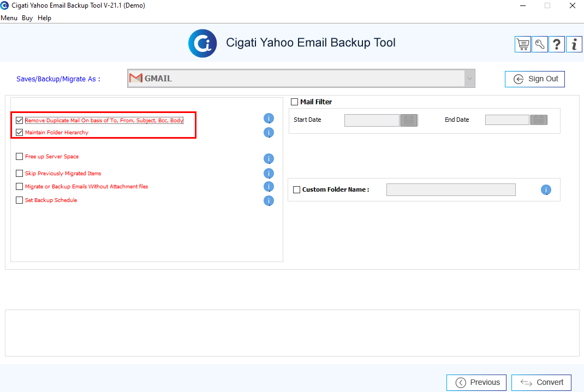Viewport: 584px width, 392px height.
Task: Uncheck Maintain Folder Hierarchy checkbox
Action: [19, 132]
